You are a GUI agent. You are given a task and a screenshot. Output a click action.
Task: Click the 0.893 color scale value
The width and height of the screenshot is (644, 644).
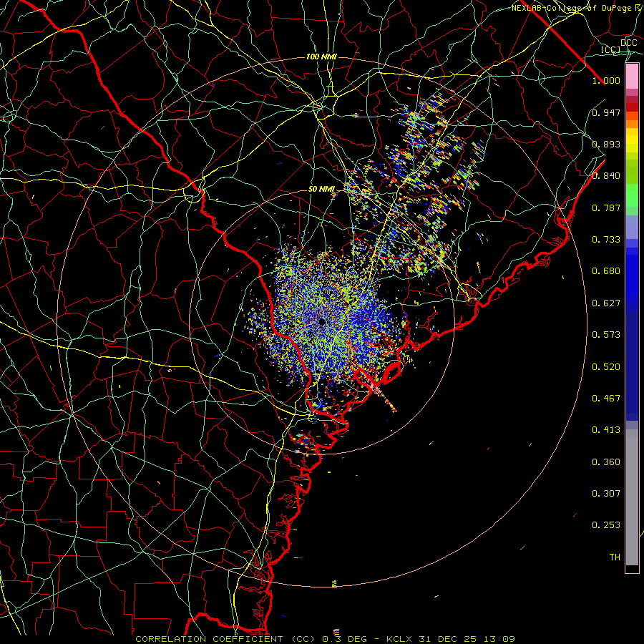pos(606,144)
